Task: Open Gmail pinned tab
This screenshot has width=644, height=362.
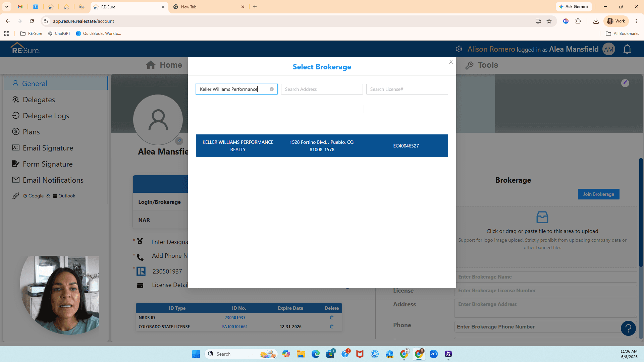Action: pyautogui.click(x=20, y=7)
